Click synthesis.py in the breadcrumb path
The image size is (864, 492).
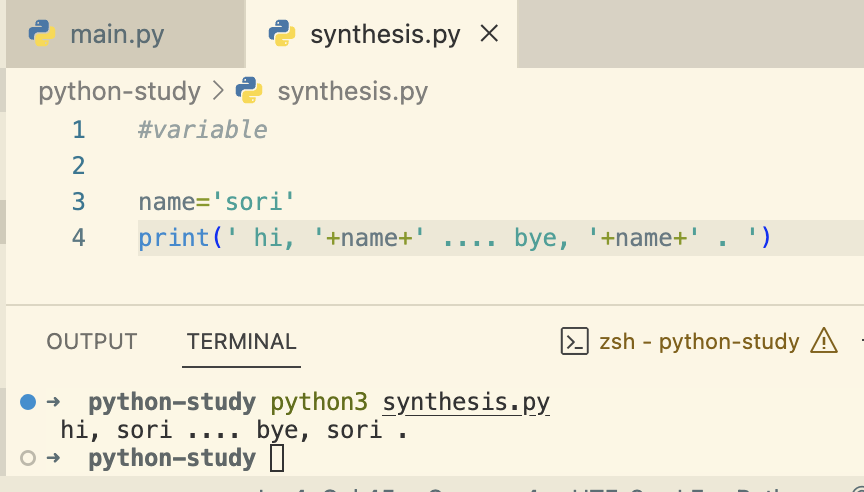[x=353, y=91]
